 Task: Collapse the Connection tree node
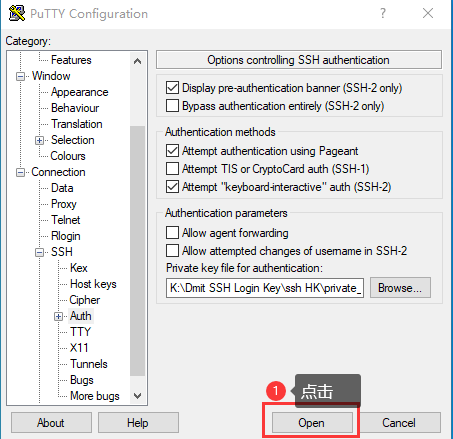pyautogui.click(x=21, y=173)
